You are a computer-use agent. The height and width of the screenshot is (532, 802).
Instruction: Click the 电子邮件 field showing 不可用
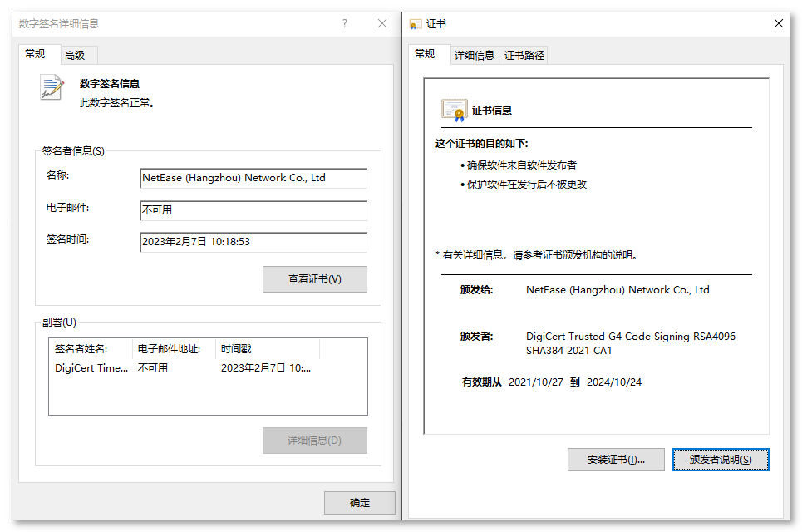[x=253, y=210]
